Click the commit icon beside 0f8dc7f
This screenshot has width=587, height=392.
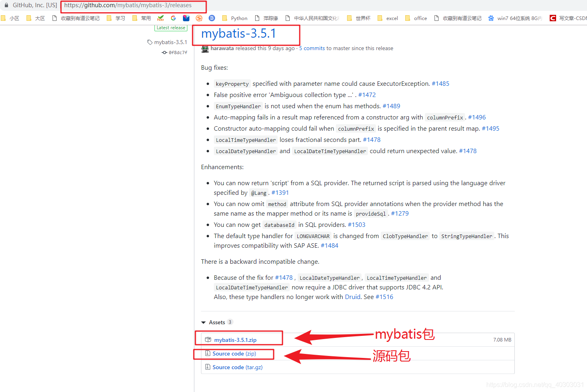point(165,53)
